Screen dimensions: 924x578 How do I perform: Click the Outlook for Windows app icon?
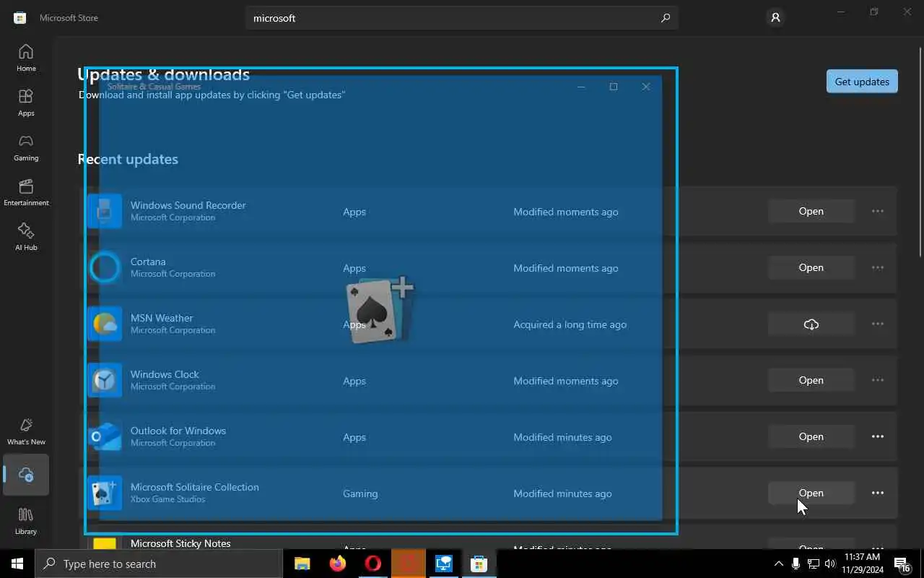pos(105,436)
